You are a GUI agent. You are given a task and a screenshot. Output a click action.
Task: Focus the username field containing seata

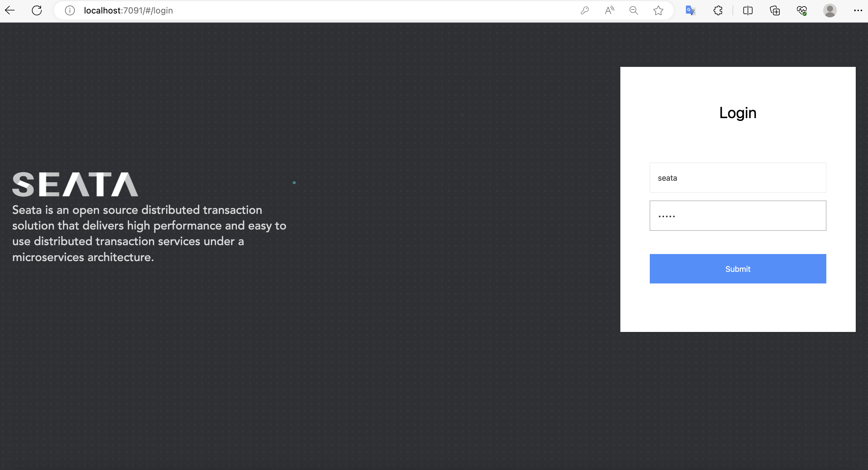[738, 178]
